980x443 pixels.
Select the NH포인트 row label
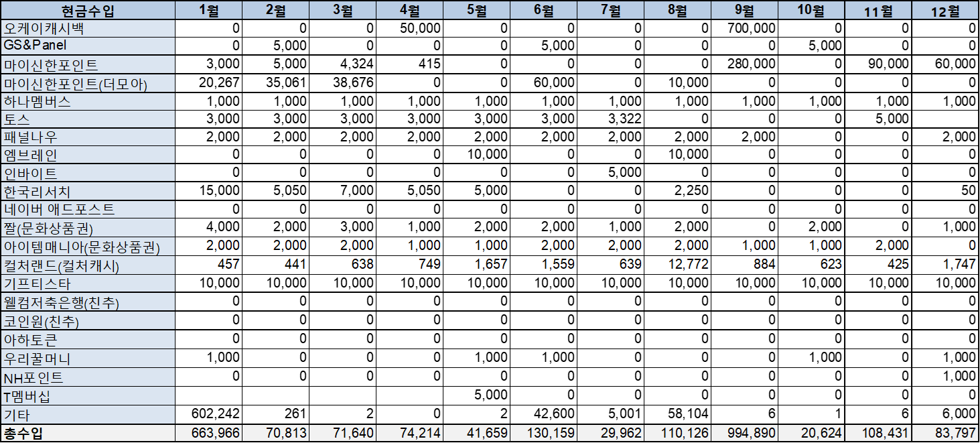point(88,377)
